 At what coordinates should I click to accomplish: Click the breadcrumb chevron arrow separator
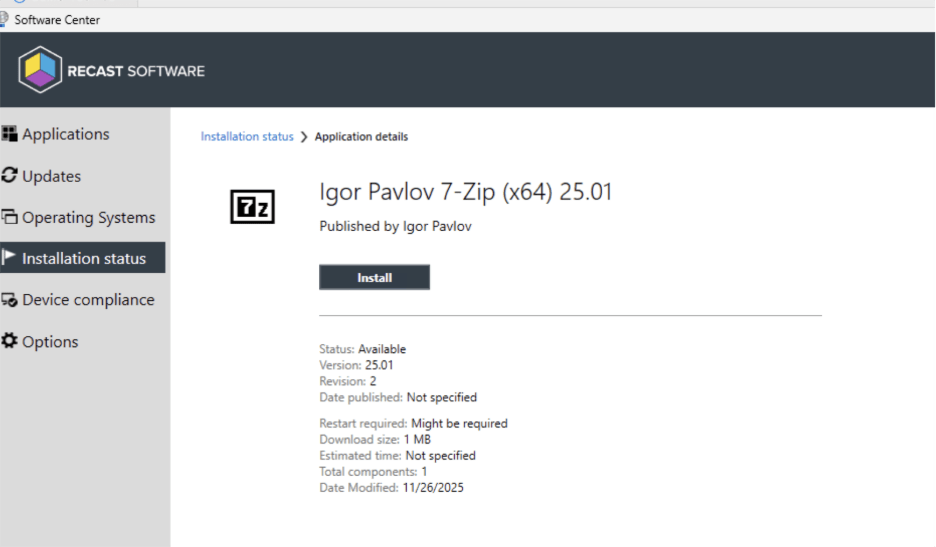tap(304, 137)
